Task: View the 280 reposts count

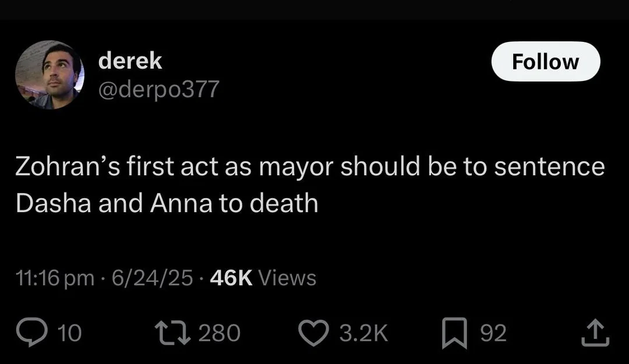Action: point(220,333)
